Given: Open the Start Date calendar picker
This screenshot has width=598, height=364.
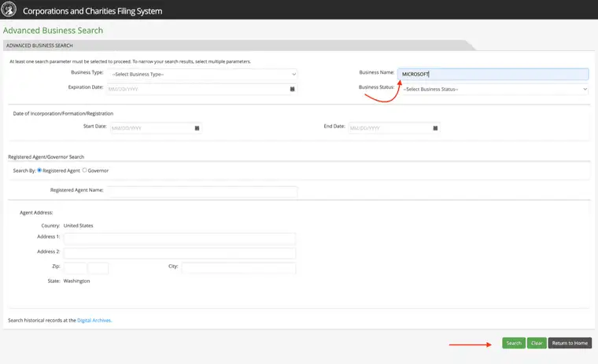Looking at the screenshot, I should [x=197, y=128].
